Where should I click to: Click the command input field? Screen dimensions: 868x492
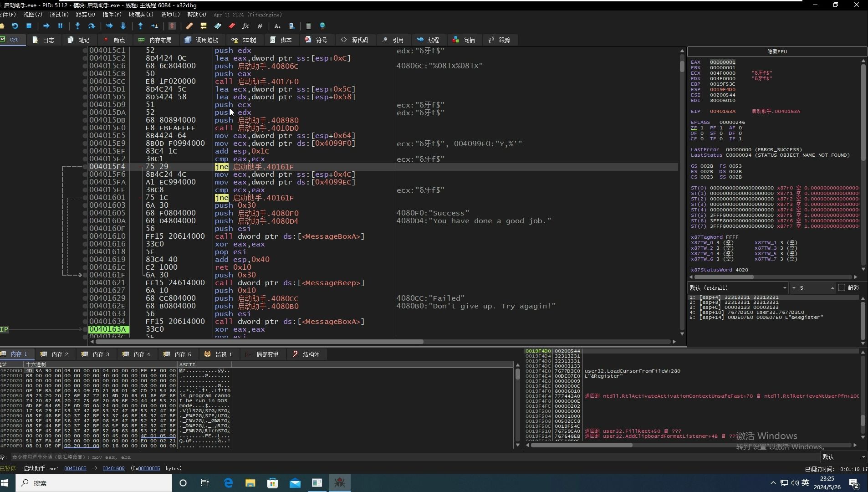click(x=414, y=457)
